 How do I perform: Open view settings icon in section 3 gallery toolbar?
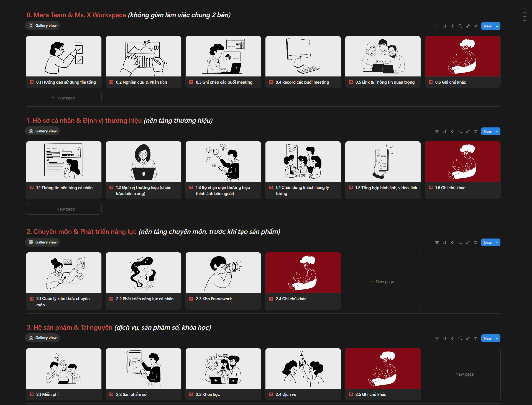475,338
